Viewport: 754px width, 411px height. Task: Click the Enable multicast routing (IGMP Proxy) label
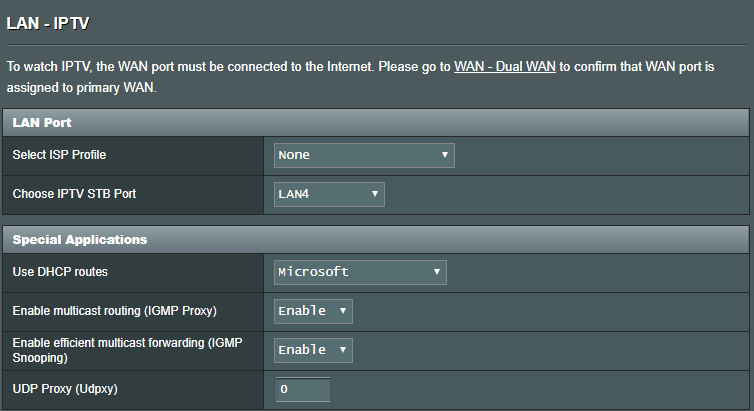coord(115,311)
